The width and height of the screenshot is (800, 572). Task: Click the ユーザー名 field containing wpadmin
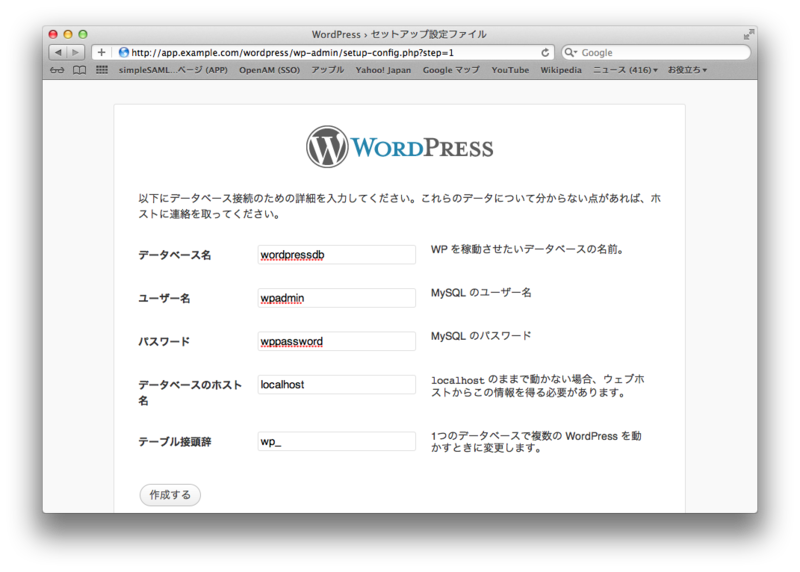point(337,298)
